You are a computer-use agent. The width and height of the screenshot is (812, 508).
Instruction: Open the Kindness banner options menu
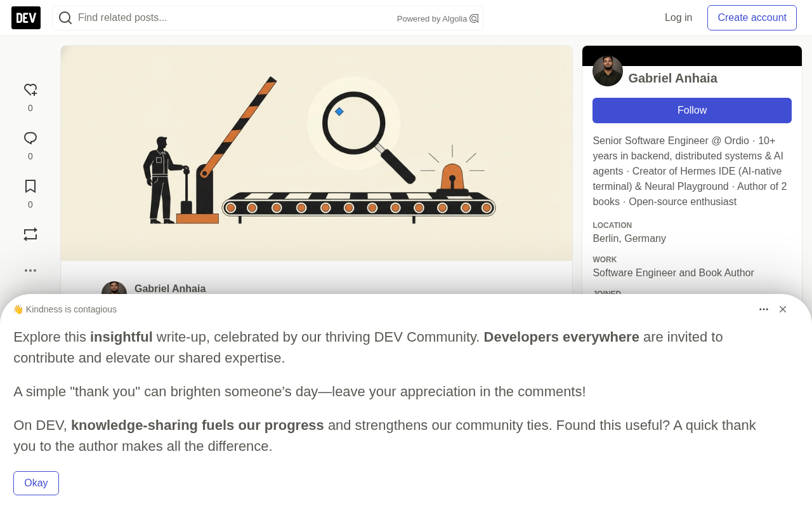(764, 309)
